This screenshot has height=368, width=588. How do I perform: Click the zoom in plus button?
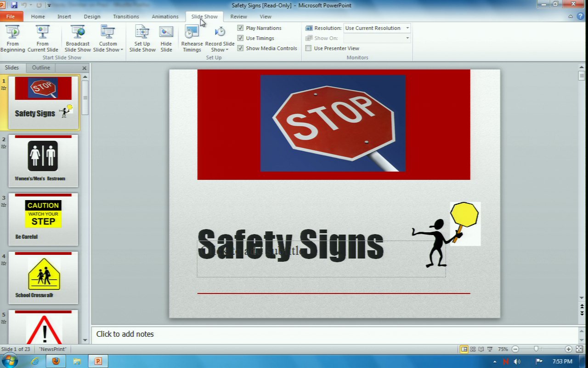tap(568, 349)
